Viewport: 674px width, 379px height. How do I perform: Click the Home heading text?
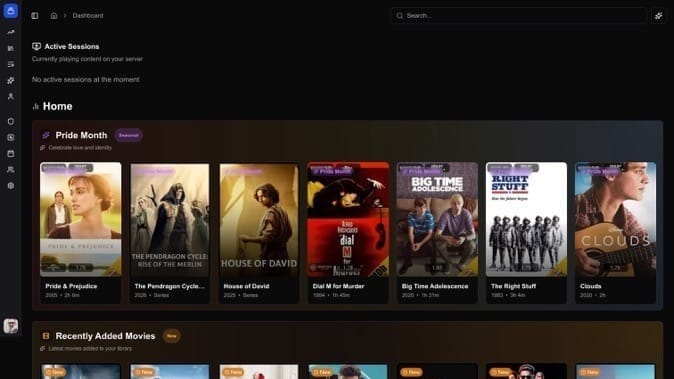click(x=58, y=106)
